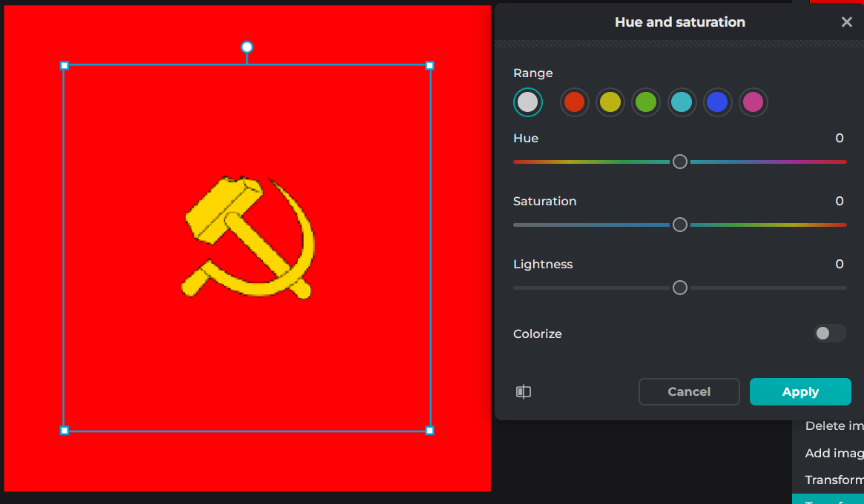The width and height of the screenshot is (864, 504).
Task: Select the green range swatch
Action: (x=646, y=102)
